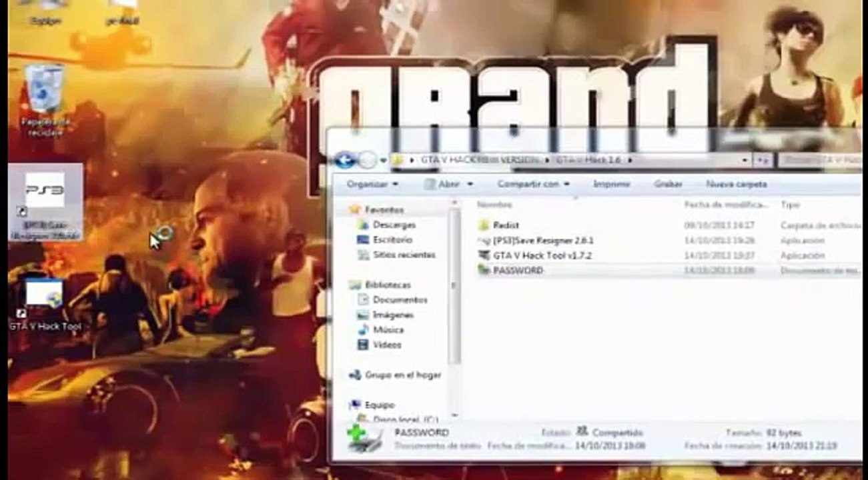The width and height of the screenshot is (868, 480).
Task: Go back with the Explorer back arrow
Action: (344, 160)
